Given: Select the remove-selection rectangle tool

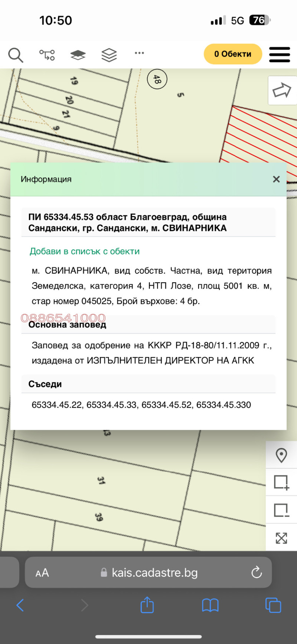Looking at the screenshot, I should (281, 510).
